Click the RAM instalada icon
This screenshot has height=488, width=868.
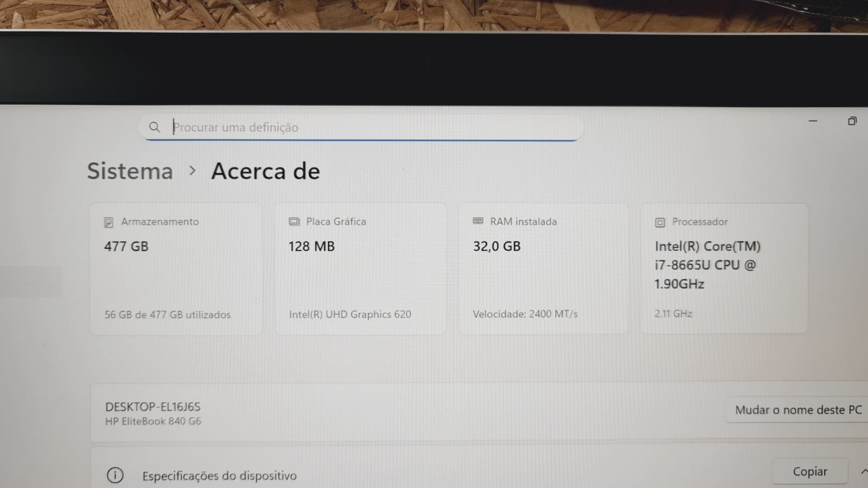478,221
